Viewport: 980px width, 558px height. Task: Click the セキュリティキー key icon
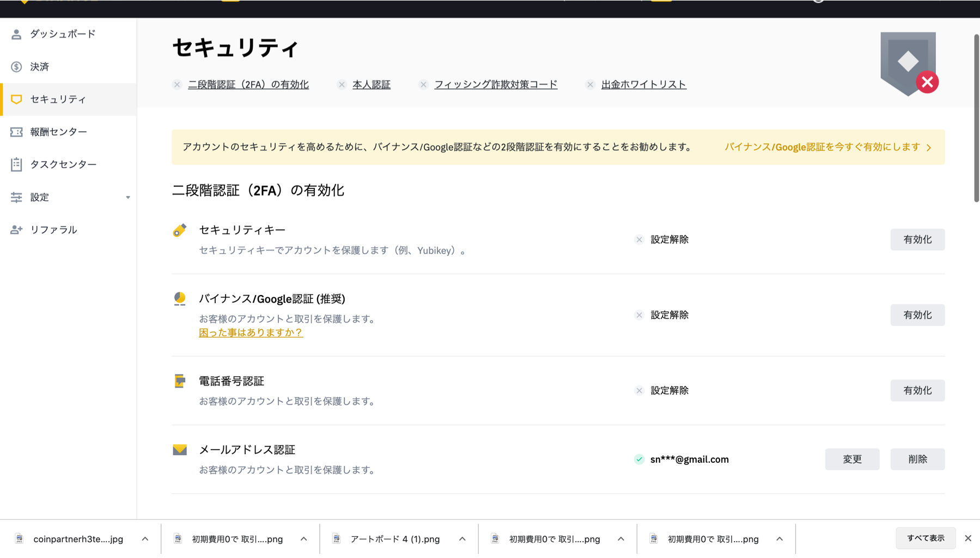[180, 230]
